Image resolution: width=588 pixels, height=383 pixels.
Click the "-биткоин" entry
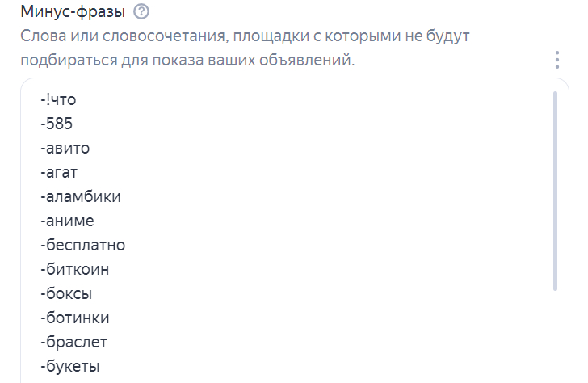74,269
